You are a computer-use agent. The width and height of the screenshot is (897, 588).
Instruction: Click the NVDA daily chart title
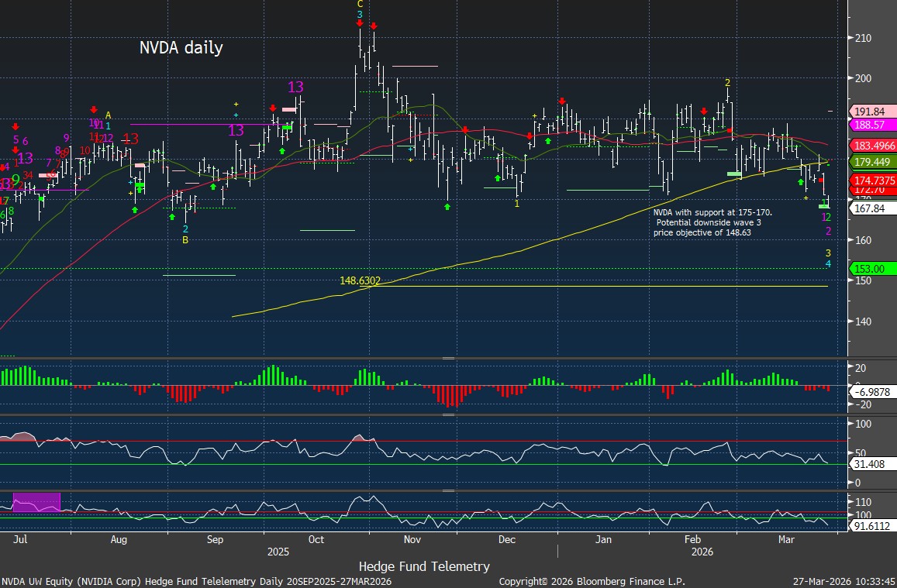click(x=181, y=47)
